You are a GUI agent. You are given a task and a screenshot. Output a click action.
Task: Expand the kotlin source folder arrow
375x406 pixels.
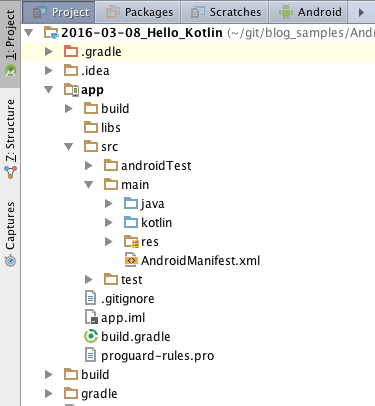[x=109, y=223]
